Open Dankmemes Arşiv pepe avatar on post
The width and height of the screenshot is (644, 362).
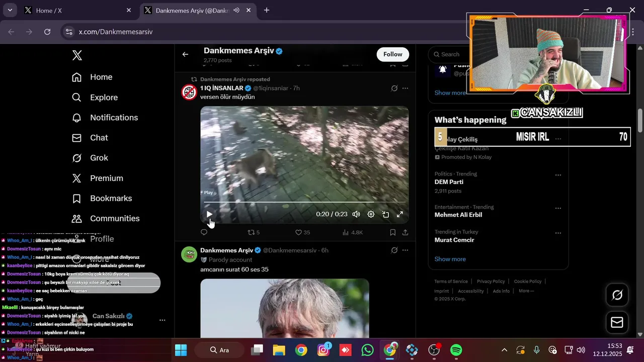(189, 254)
